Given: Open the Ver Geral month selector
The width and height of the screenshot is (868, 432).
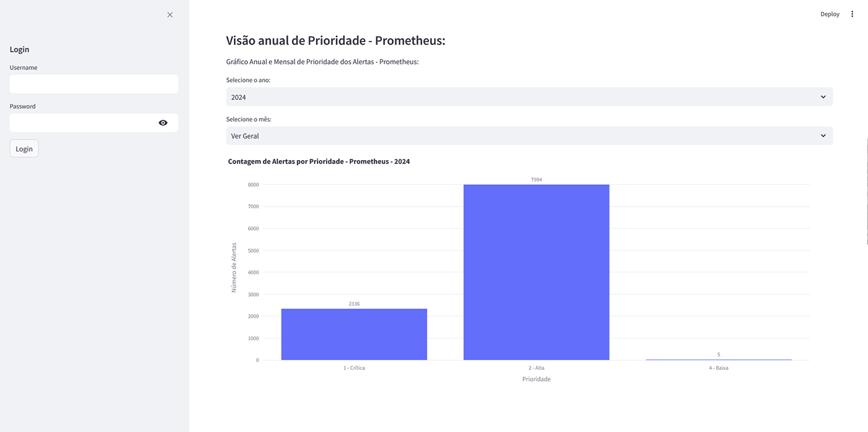Looking at the screenshot, I should 529,136.
